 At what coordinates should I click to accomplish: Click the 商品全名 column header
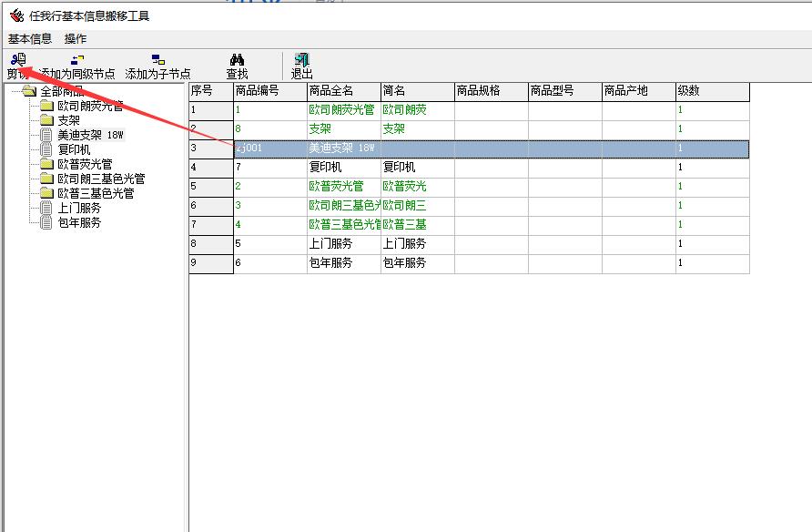[x=344, y=92]
